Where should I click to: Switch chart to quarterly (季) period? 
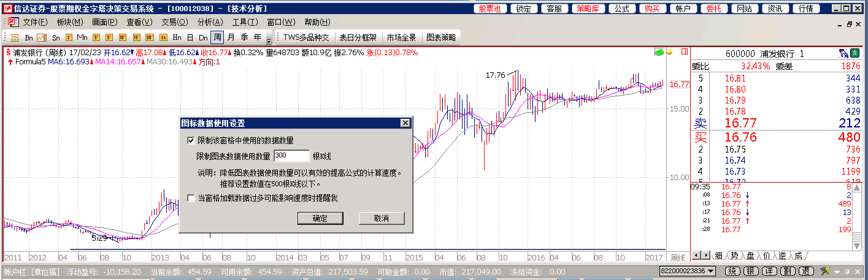coord(245,37)
